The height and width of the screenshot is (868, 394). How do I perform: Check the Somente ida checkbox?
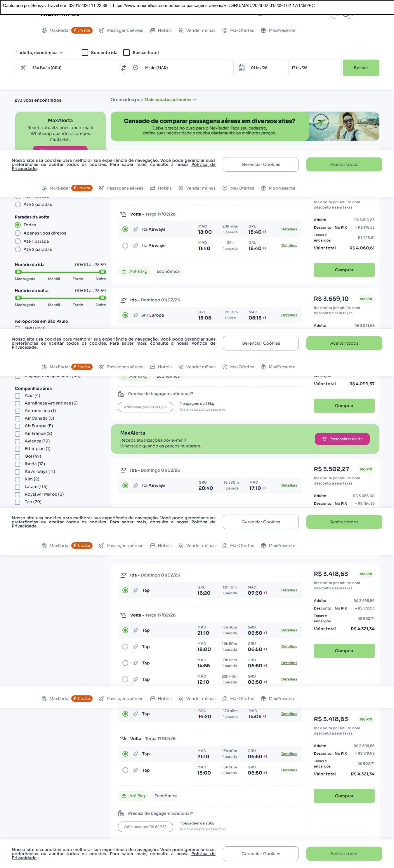[x=85, y=53]
